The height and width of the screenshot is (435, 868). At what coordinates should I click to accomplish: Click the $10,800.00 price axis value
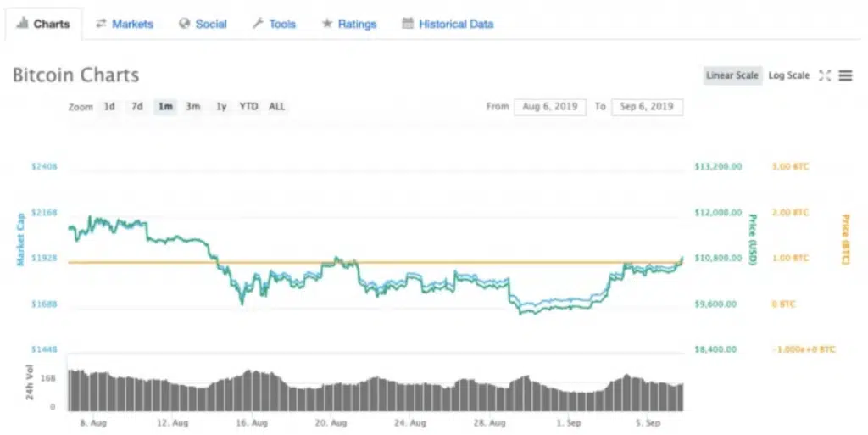click(x=718, y=258)
